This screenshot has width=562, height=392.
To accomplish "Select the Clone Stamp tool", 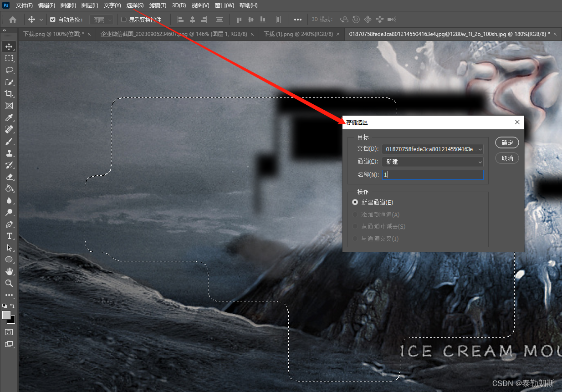I will pos(9,153).
